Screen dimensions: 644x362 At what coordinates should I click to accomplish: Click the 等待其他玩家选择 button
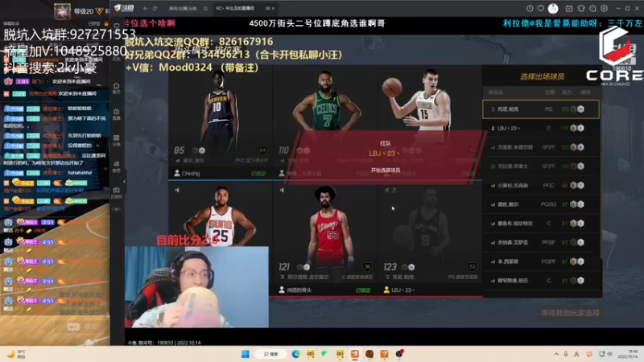[570, 313]
